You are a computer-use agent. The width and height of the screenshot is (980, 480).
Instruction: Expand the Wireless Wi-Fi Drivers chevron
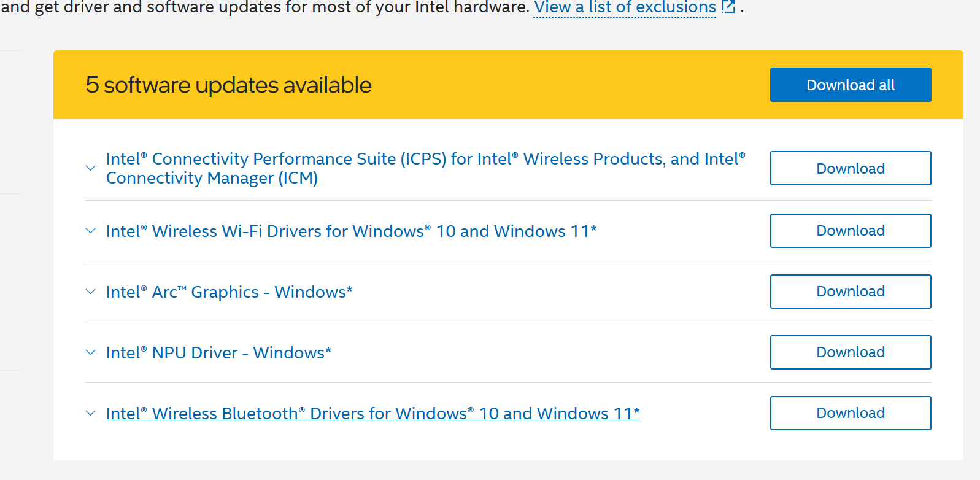click(91, 231)
